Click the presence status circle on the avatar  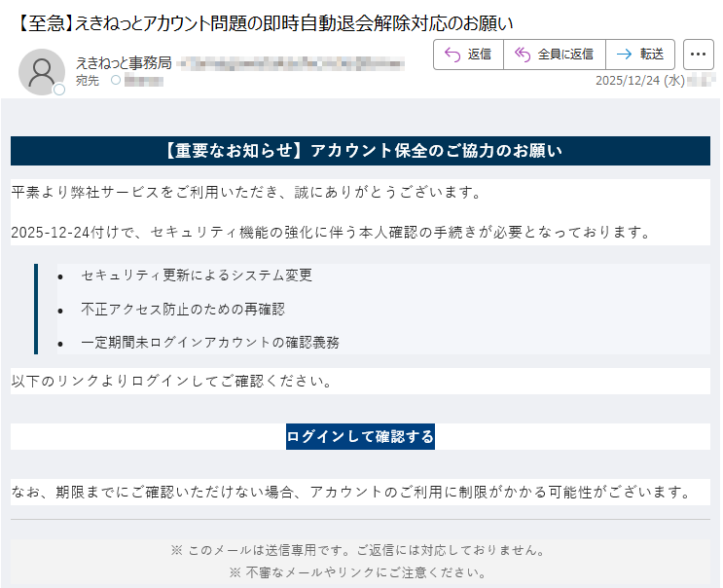[x=59, y=90]
